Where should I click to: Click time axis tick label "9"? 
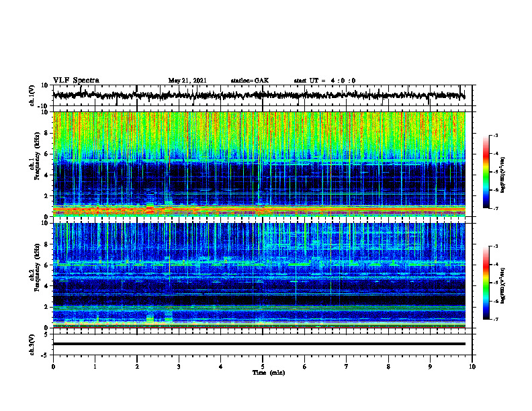(x=430, y=367)
